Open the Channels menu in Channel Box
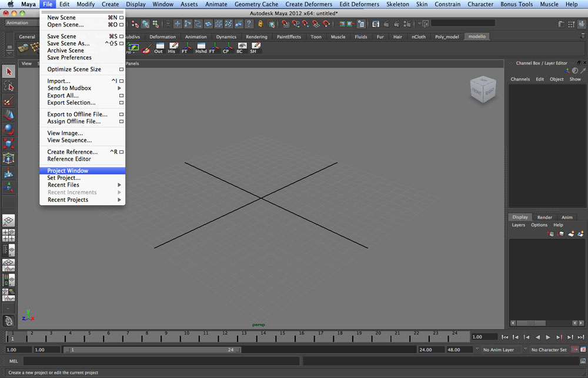Viewport: 588px width, 378px height. [520, 79]
